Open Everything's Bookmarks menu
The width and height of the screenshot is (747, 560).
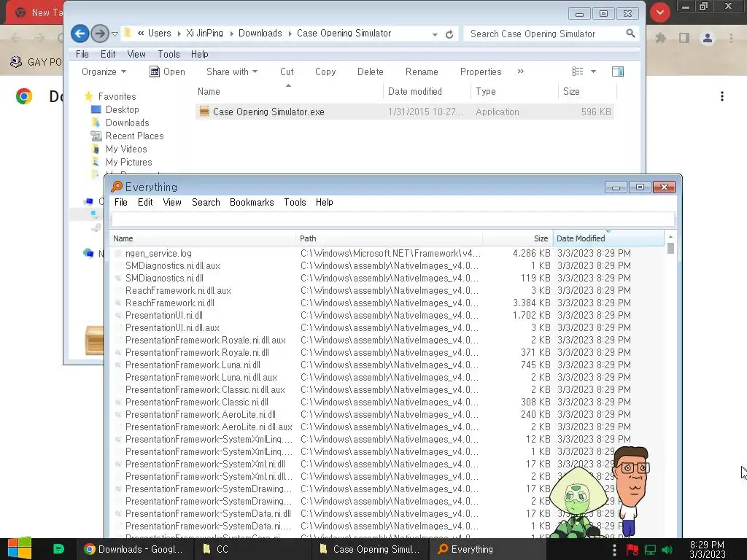coord(252,203)
